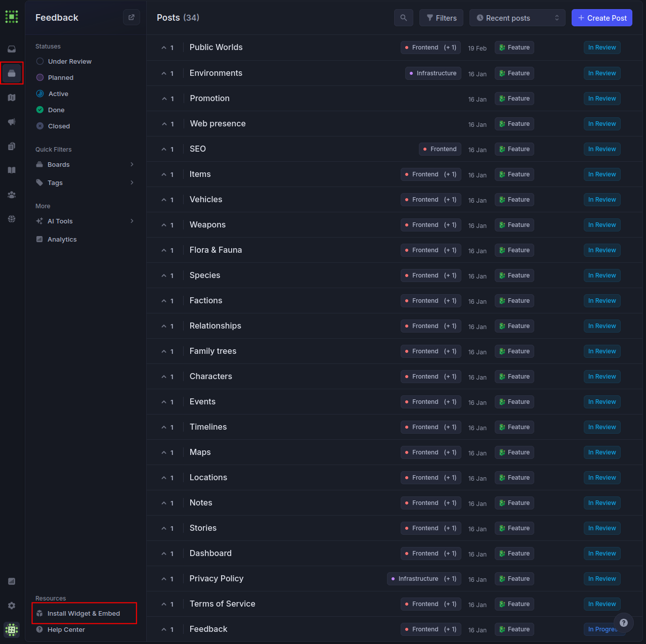
Task: Click Infrastructure (+1) tag on Privacy Policy
Action: tap(424, 579)
